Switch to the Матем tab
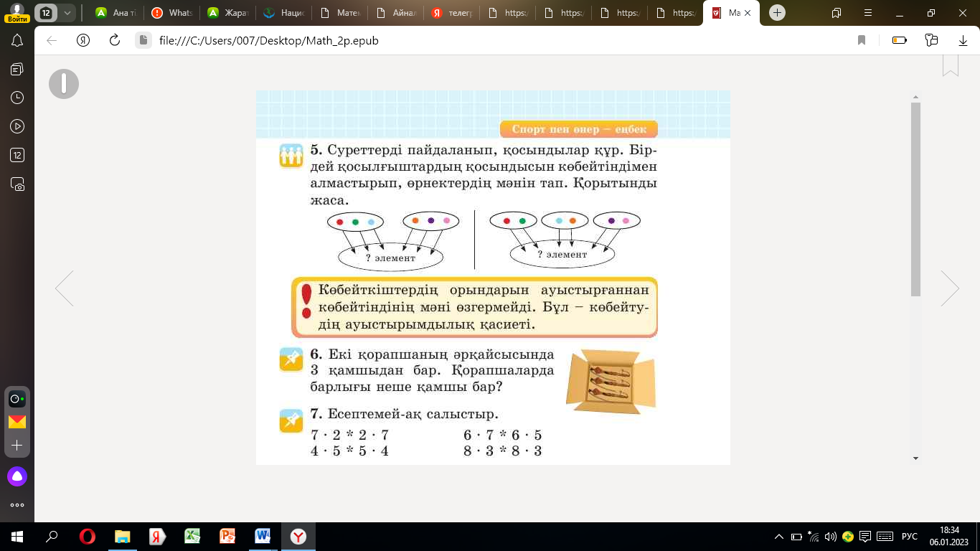The width and height of the screenshot is (980, 551). [x=339, y=13]
